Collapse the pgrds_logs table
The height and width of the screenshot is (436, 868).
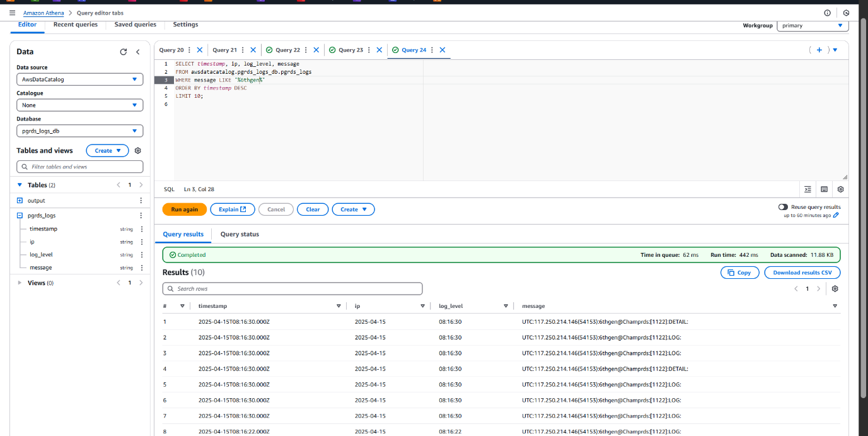20,216
